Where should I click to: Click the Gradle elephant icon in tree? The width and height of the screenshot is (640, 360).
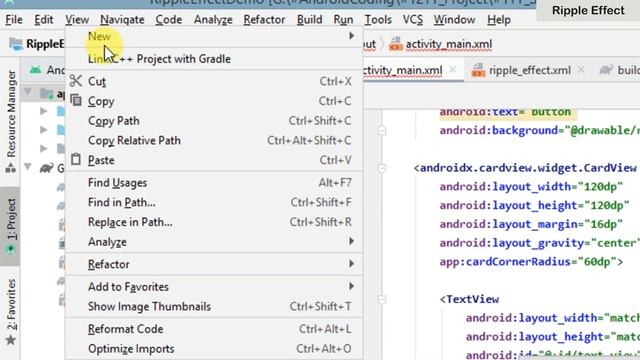(46, 168)
